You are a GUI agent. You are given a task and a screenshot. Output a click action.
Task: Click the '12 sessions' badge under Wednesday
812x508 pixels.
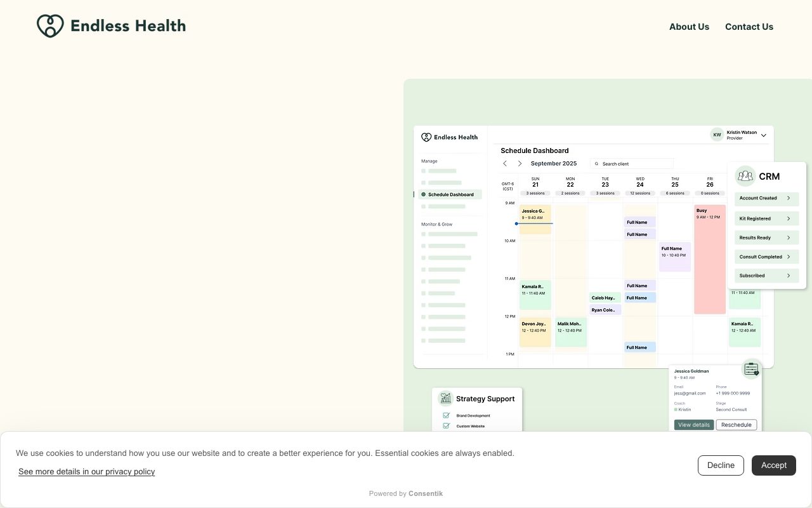[640, 193]
